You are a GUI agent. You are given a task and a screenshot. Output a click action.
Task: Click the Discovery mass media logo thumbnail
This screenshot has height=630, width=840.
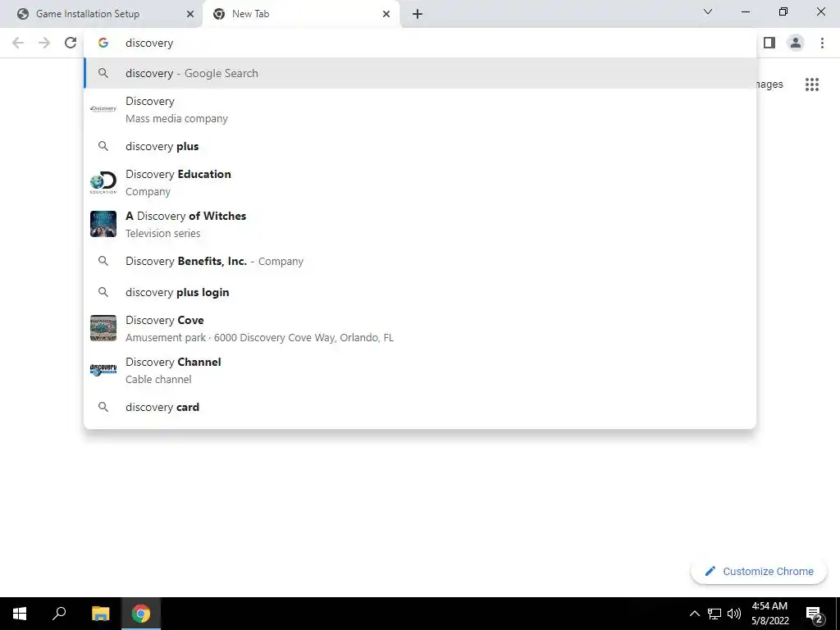(x=103, y=109)
